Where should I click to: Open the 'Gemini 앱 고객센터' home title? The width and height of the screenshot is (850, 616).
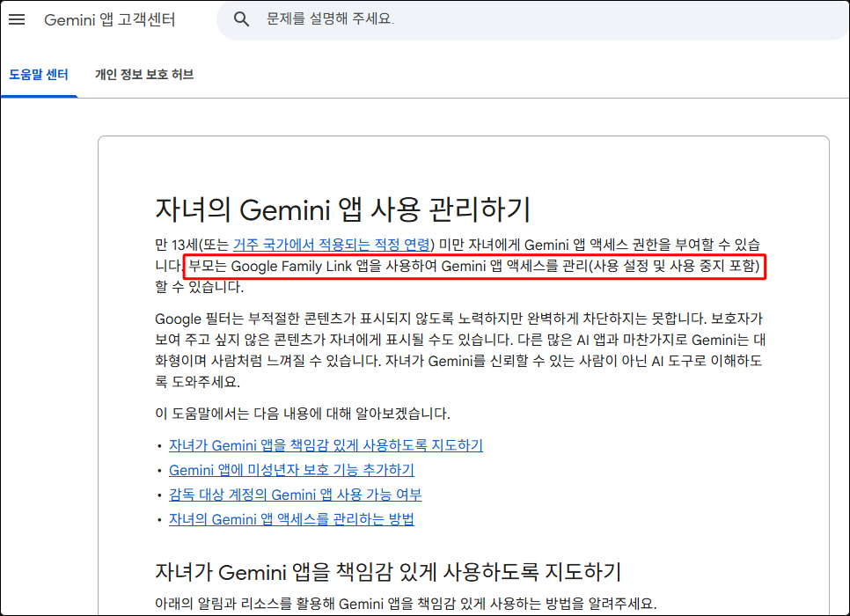click(x=109, y=19)
